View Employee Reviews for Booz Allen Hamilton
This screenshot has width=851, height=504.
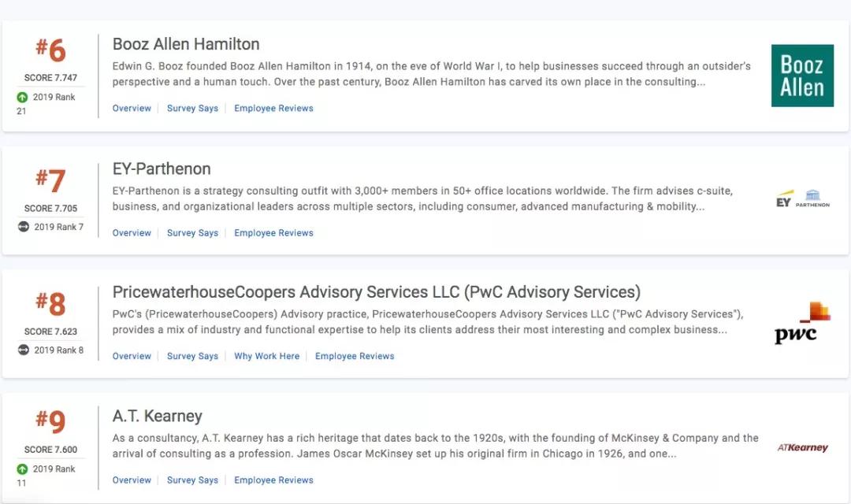click(x=273, y=108)
